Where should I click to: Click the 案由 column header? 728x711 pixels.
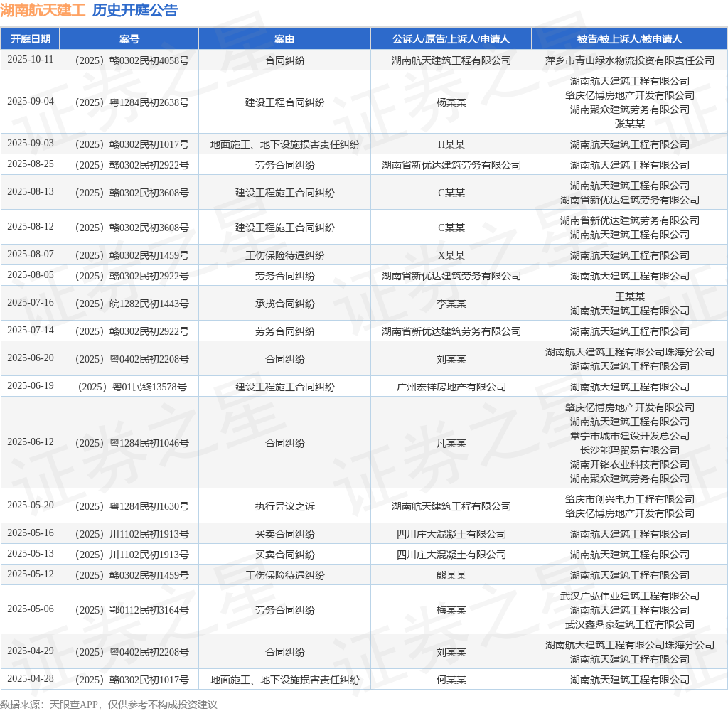[x=284, y=39]
